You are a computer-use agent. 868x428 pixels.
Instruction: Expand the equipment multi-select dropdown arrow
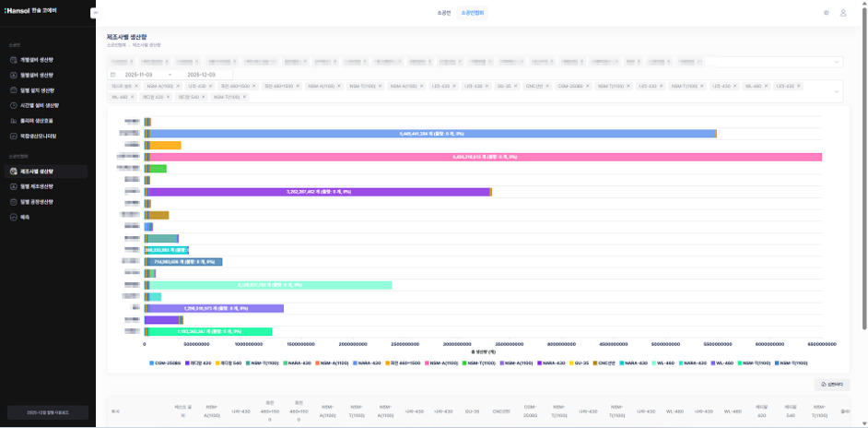[837, 91]
